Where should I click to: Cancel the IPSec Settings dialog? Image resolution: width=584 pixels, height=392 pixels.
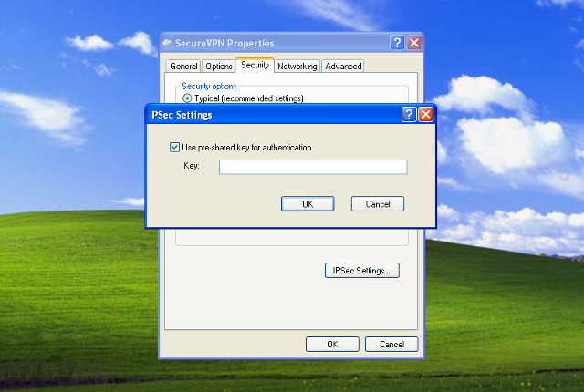pos(377,204)
